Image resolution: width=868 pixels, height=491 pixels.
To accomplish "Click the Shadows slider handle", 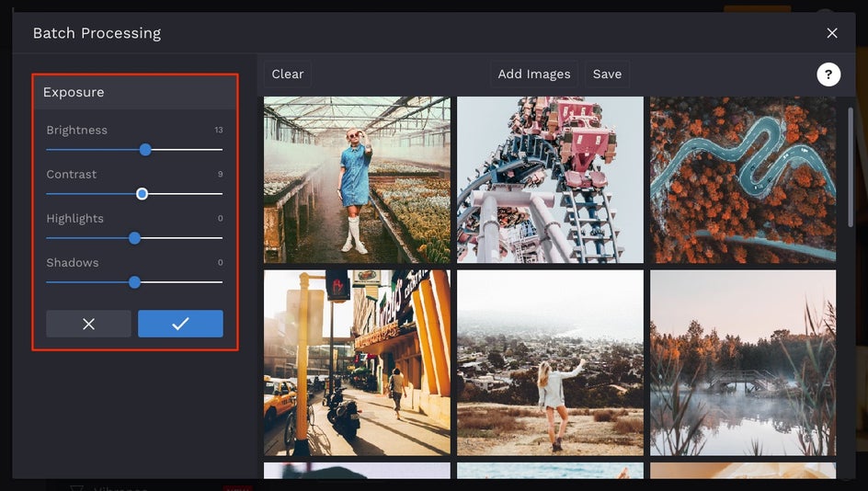I will (134, 282).
